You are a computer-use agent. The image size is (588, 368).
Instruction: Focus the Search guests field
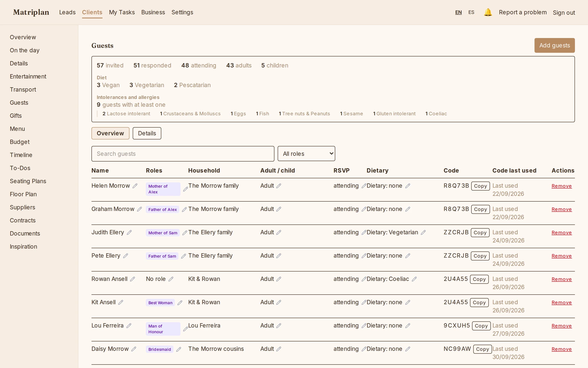183,154
